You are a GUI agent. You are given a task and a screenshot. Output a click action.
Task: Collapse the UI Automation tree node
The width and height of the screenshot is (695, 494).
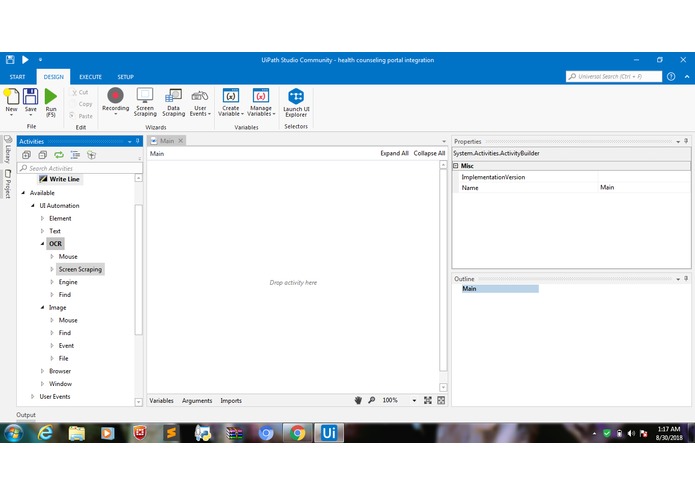pos(33,206)
